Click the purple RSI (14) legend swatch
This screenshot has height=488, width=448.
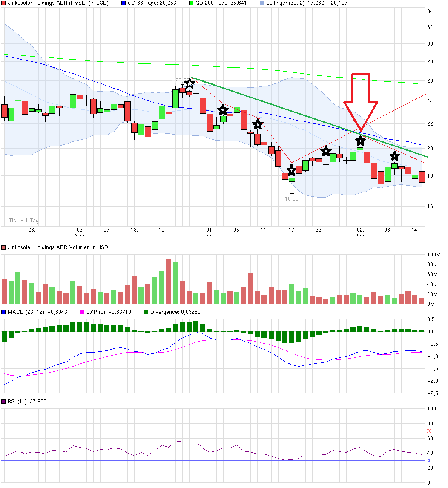pyautogui.click(x=3, y=402)
